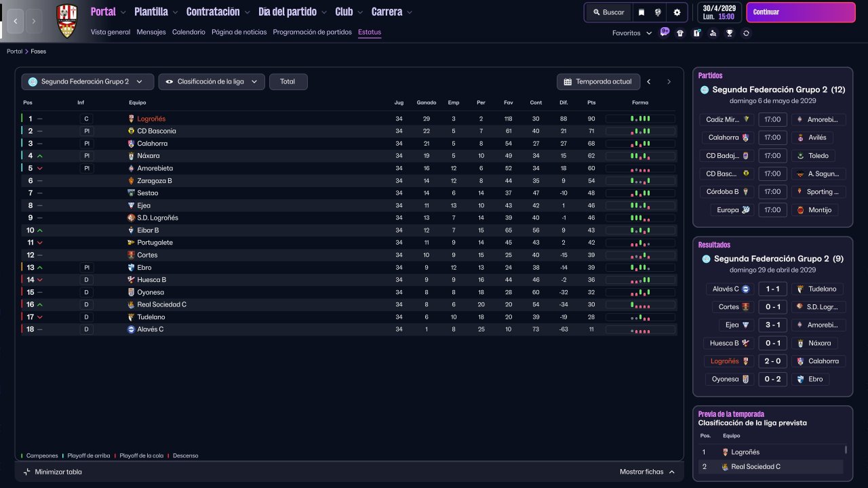
Task: Click the trophy icon in the favorites bar
Action: (x=730, y=33)
